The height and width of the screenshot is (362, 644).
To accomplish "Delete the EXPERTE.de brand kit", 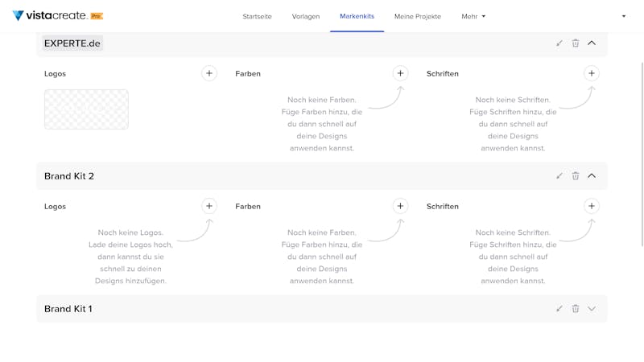I will click(x=576, y=43).
